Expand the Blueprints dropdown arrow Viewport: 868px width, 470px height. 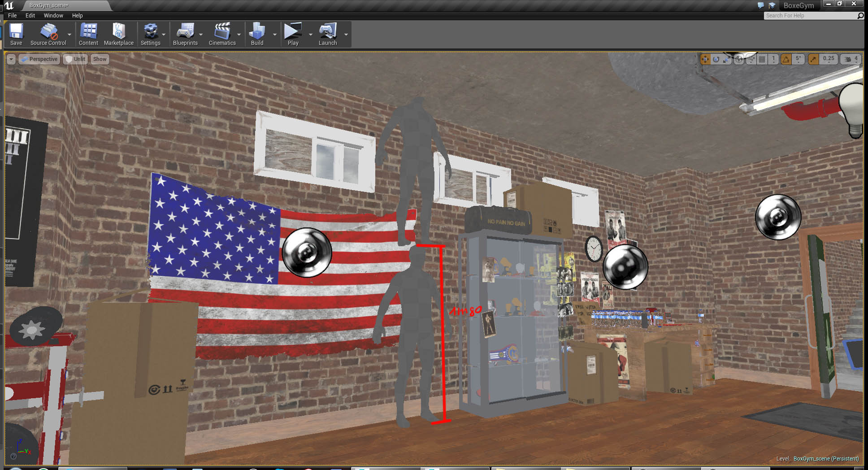pyautogui.click(x=201, y=35)
